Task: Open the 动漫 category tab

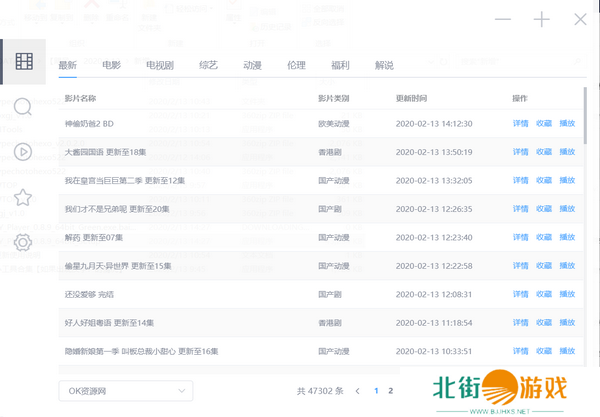Action: [x=252, y=65]
